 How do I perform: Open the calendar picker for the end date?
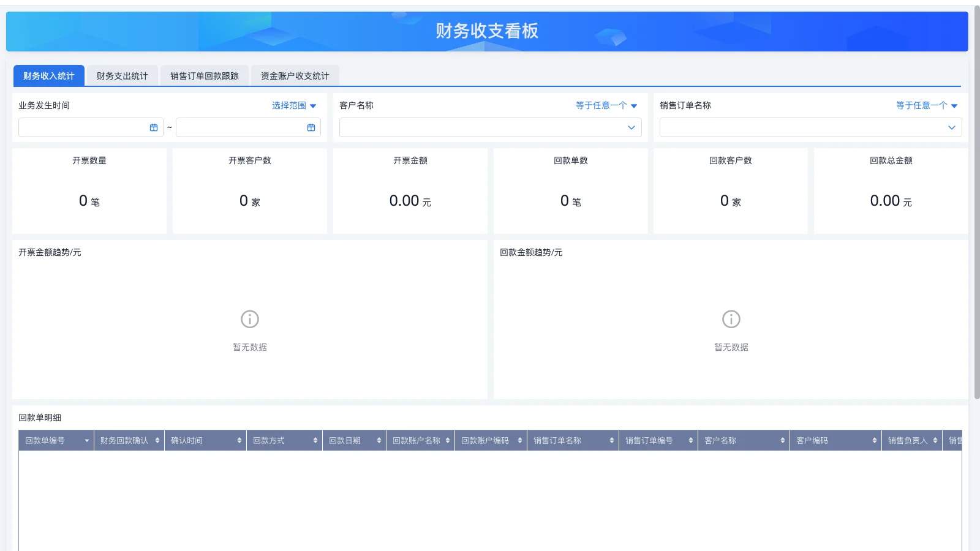312,127
